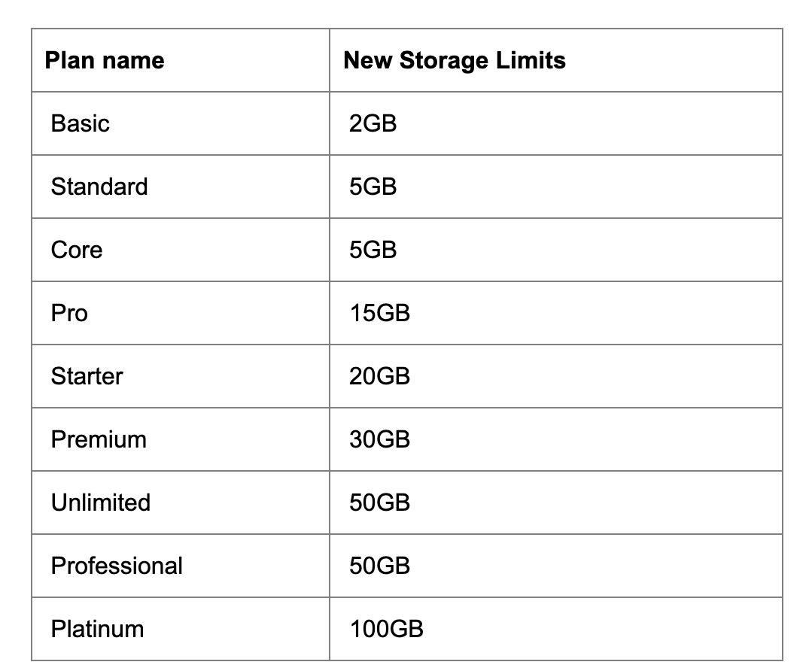
Task: Select the Premium plan name cell
Action: click(x=99, y=439)
